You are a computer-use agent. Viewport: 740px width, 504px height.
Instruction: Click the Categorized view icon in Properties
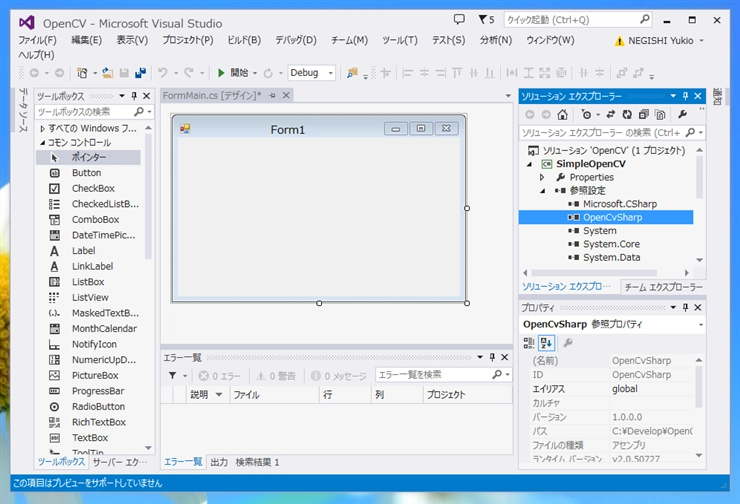529,343
